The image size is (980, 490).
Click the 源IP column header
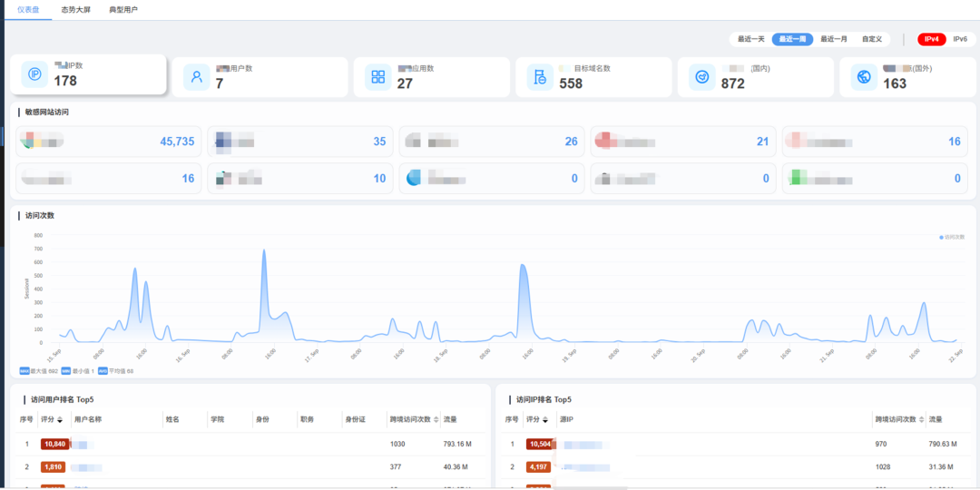567,419
